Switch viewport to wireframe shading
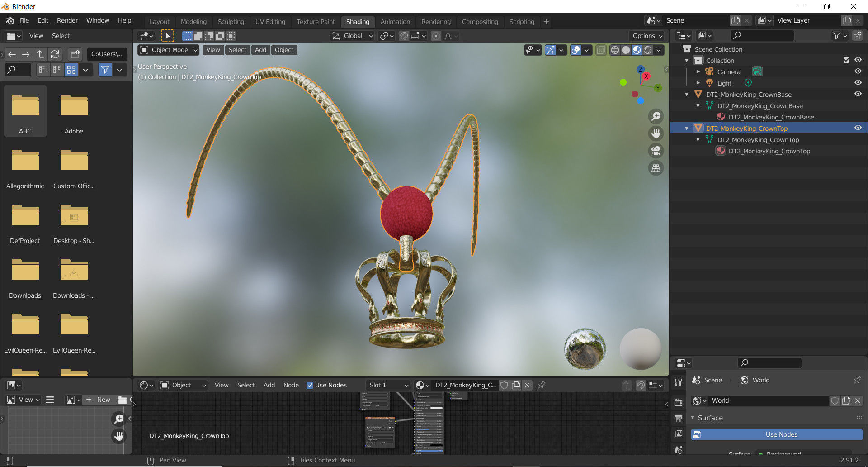Screen dimensions: 868x467 click(615, 50)
